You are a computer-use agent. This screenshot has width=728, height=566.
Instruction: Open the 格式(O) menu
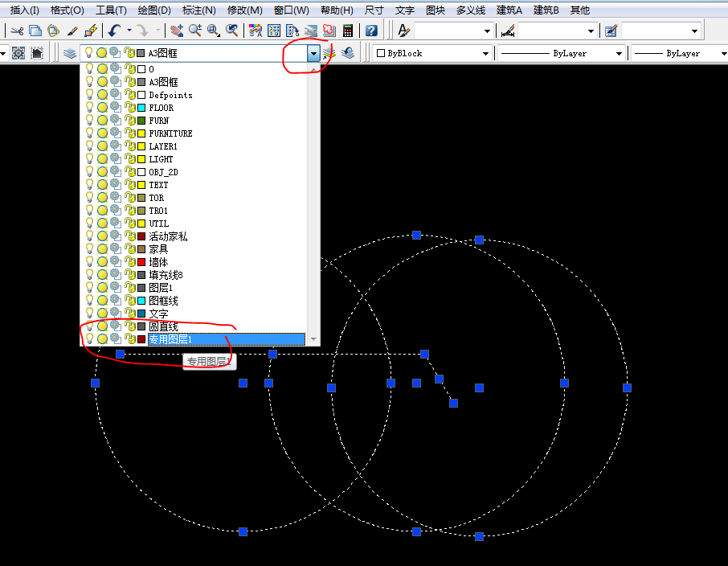point(67,10)
